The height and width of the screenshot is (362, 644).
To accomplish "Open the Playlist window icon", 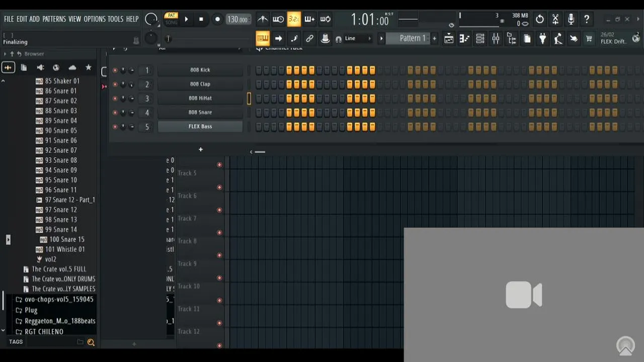I will (x=449, y=38).
